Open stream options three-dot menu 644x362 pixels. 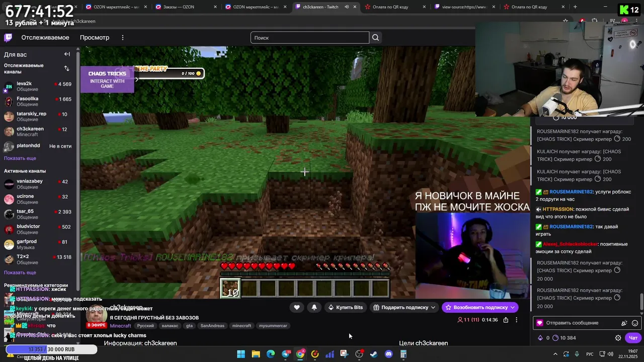(x=516, y=320)
